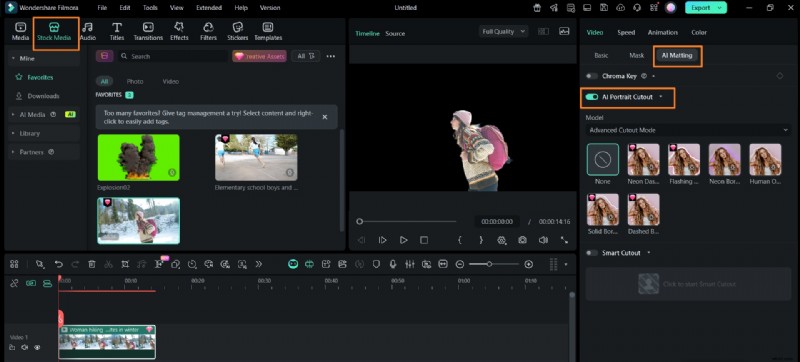Screen dimensions: 800x362
Task: Click the Split scissors icon
Action: (x=108, y=264)
